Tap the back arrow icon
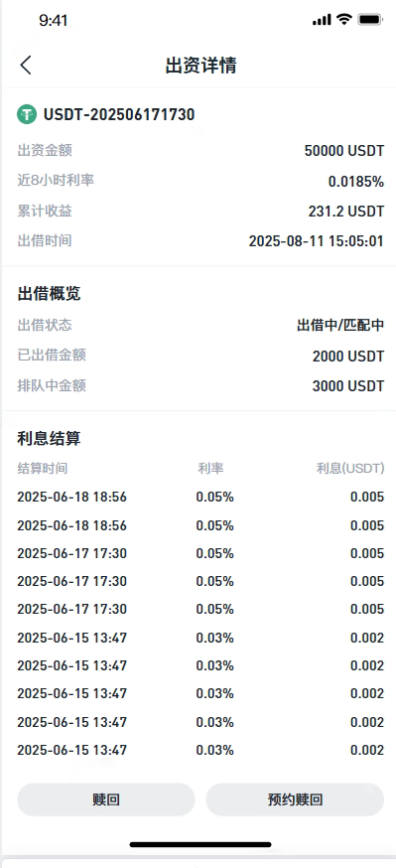 click(x=26, y=65)
